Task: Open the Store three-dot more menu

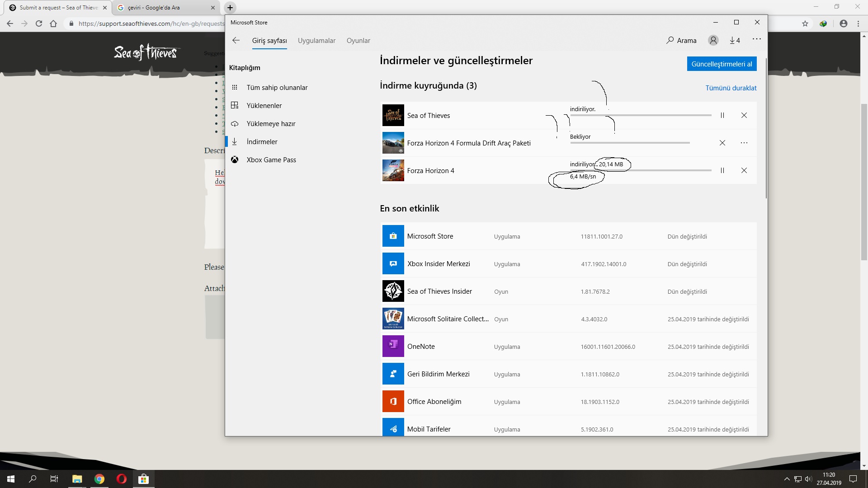Action: click(757, 39)
